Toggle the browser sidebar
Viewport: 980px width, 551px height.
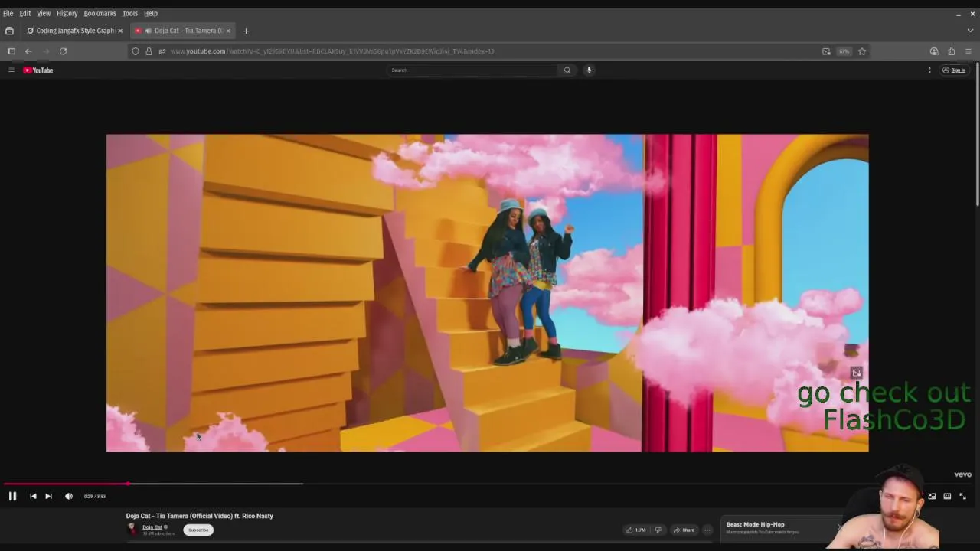point(11,51)
